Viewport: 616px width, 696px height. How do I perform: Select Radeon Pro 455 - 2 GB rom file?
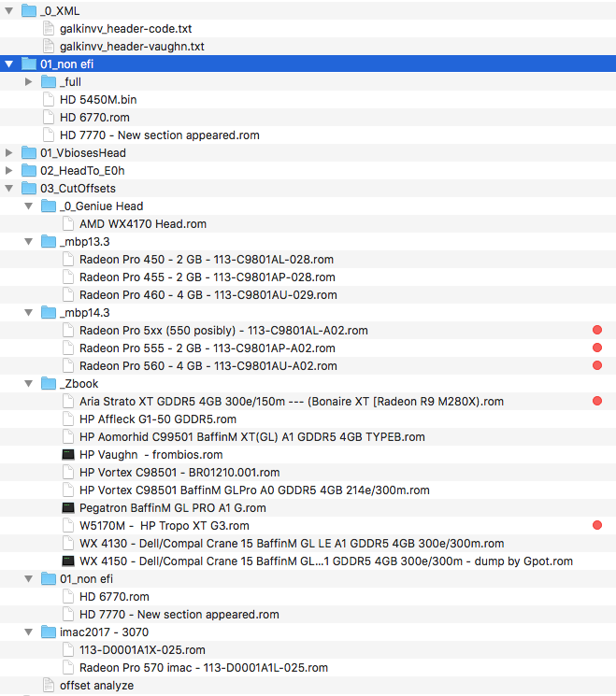(207, 277)
